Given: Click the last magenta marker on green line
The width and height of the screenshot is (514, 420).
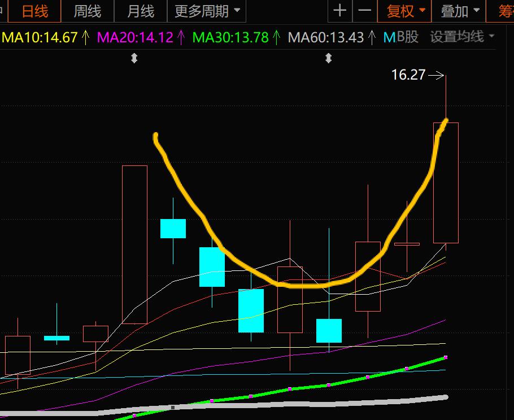Looking at the screenshot, I should (x=446, y=357).
